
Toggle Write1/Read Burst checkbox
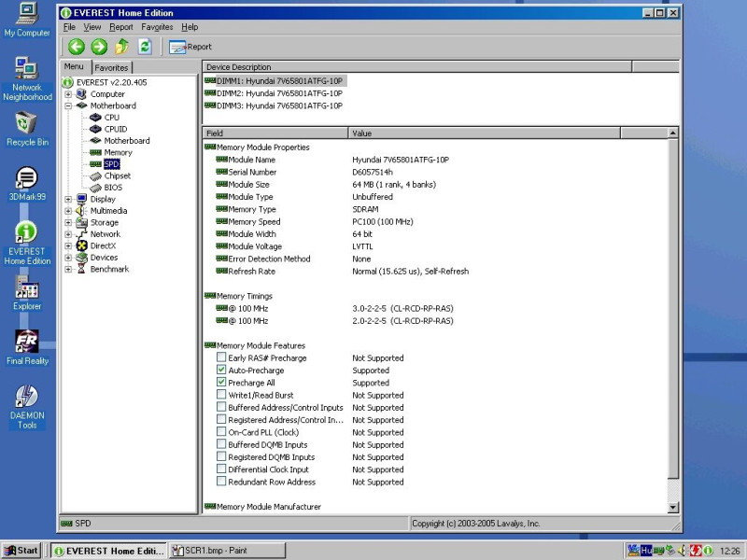tap(221, 394)
